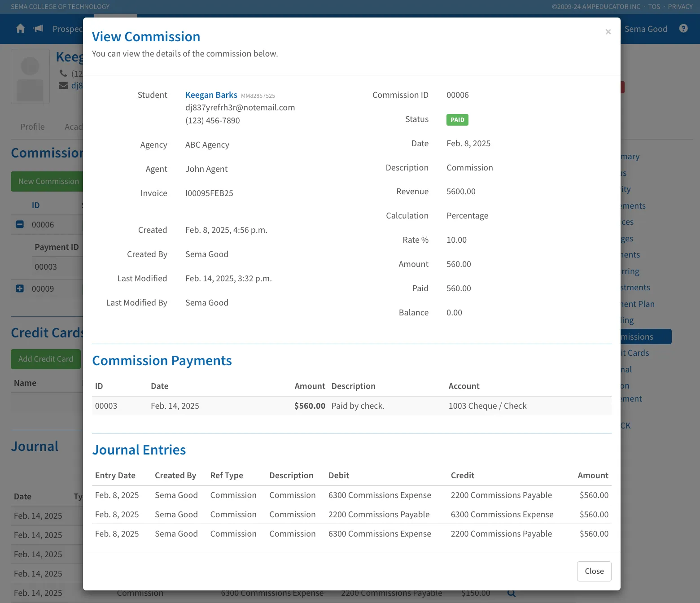Close the View Commission dialog with X
This screenshot has height=603, width=700.
click(x=608, y=32)
